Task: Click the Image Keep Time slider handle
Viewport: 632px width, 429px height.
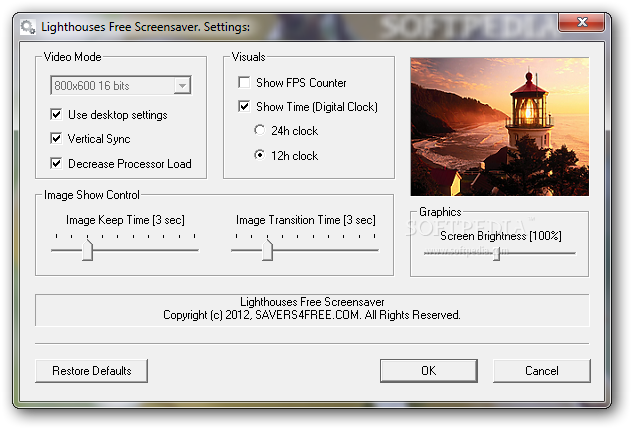Action: (x=87, y=250)
